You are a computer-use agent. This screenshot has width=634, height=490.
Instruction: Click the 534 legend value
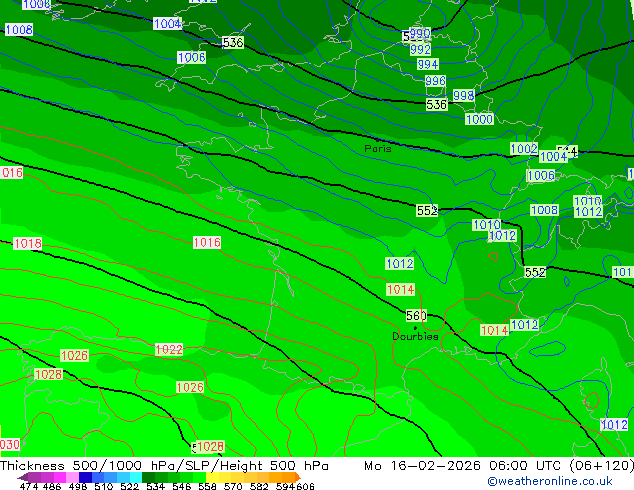point(155,486)
